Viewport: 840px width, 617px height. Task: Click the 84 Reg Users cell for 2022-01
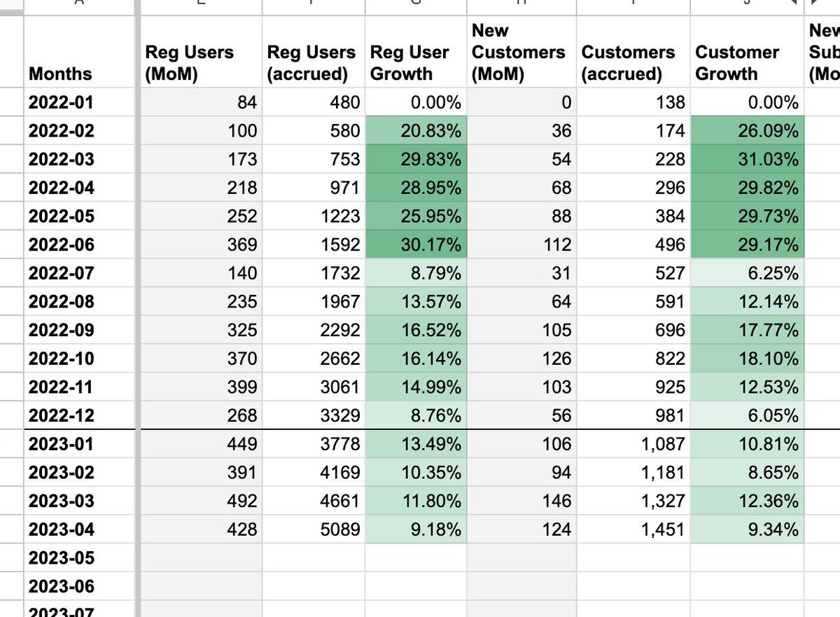pyautogui.click(x=201, y=103)
